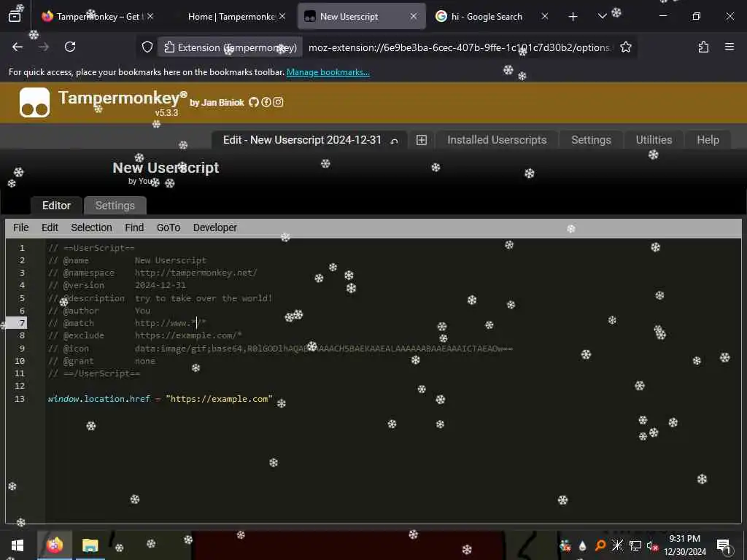
Task: Open the Windows Start menu
Action: coord(18,545)
